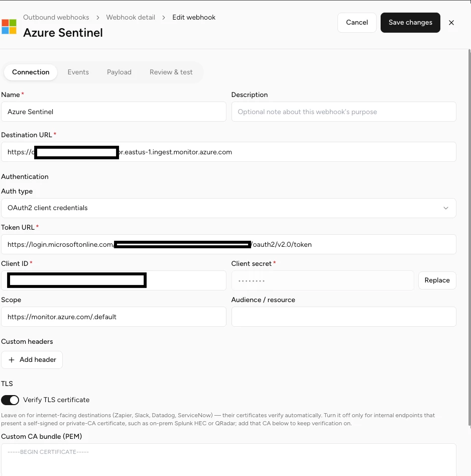
Task: Focus the Audience / resource field
Action: 343,317
